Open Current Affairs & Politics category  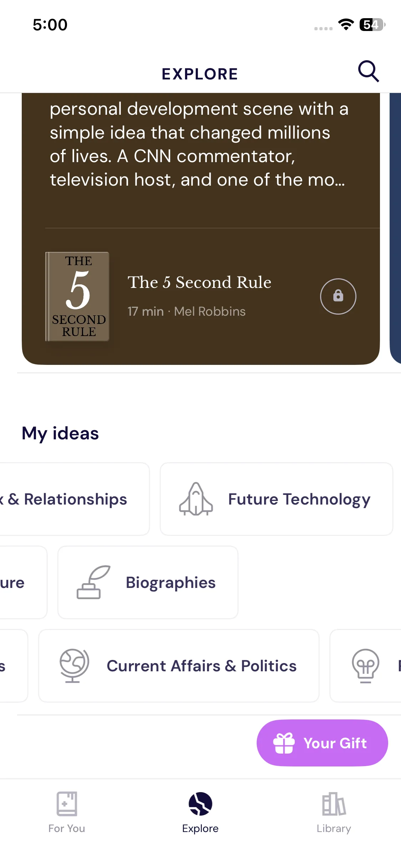[x=201, y=666]
